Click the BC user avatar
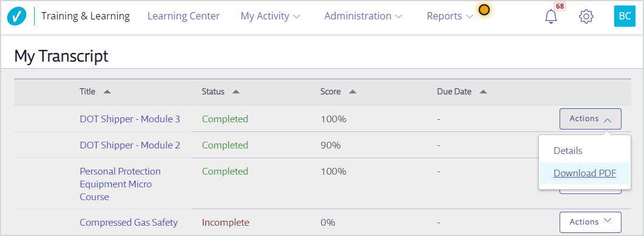This screenshot has width=644, height=236. (625, 16)
